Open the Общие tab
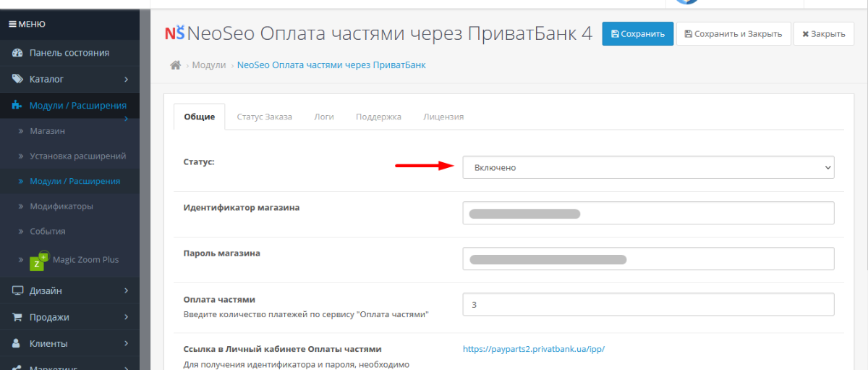 pos(200,117)
